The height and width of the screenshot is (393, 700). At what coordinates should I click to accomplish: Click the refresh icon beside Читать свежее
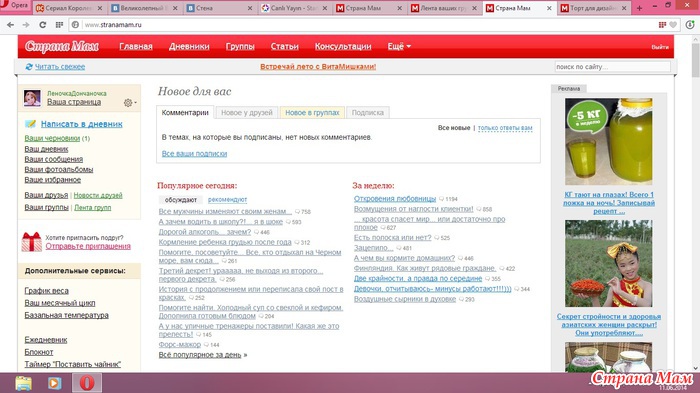(29, 67)
